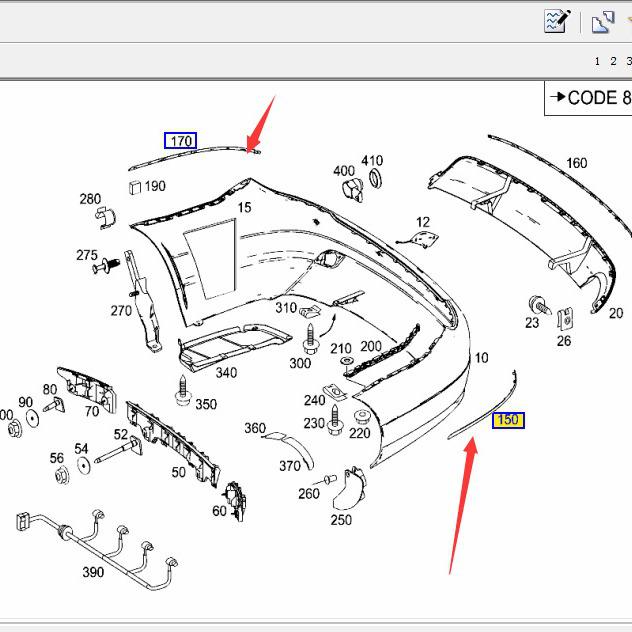Click part number 15 on the bumper

point(244,208)
